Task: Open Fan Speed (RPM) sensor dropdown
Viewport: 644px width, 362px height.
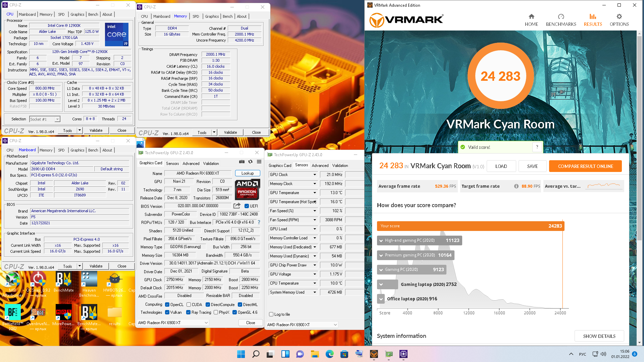Action: (314, 220)
